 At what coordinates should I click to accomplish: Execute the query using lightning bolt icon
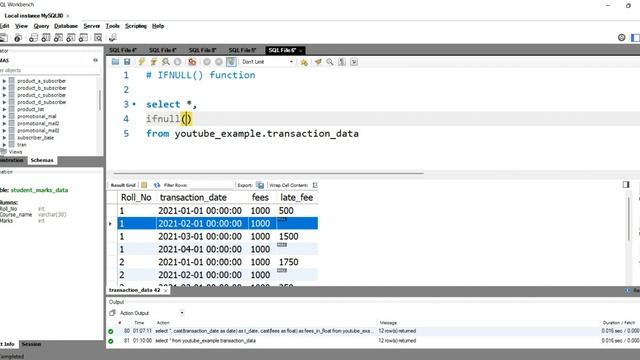pyautogui.click(x=141, y=62)
